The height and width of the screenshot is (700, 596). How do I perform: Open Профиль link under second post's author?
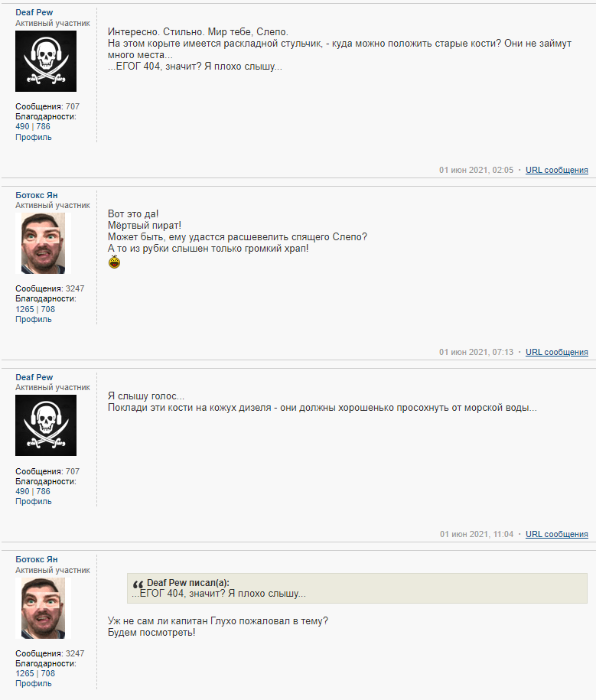[x=34, y=319]
